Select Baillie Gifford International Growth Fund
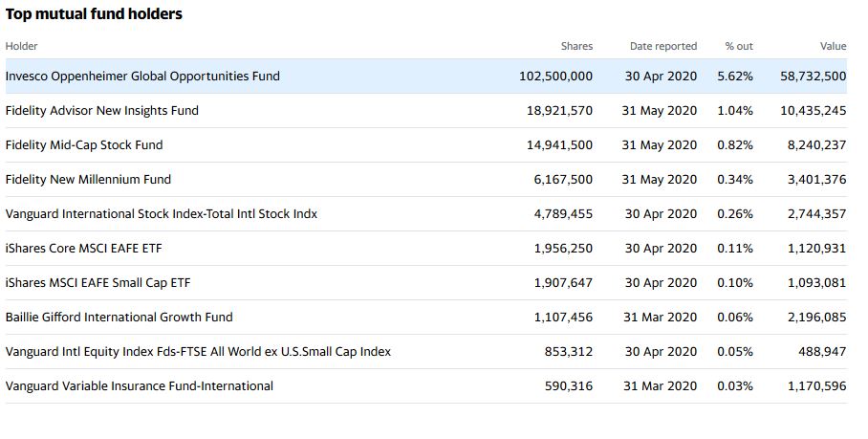This screenshot has height=439, width=868. [119, 318]
